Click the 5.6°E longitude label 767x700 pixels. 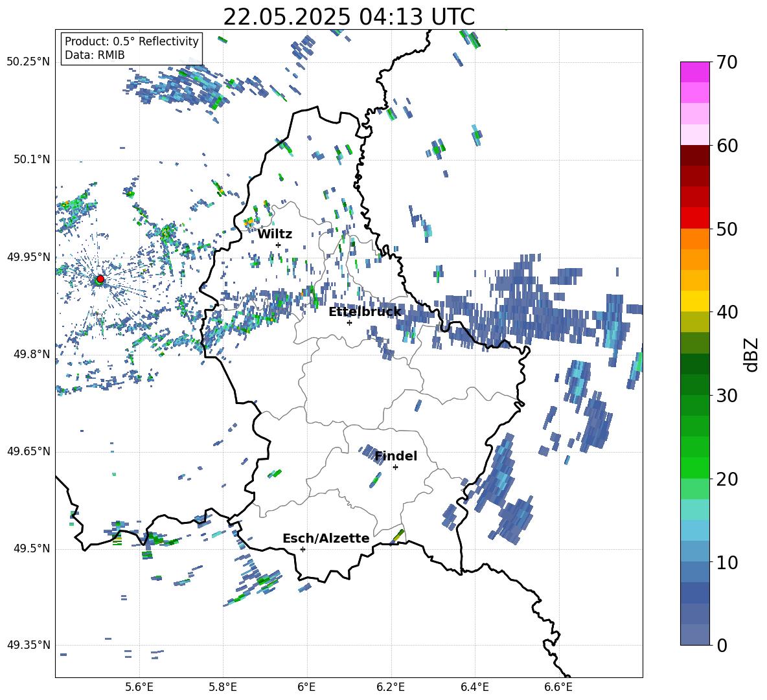point(139,687)
